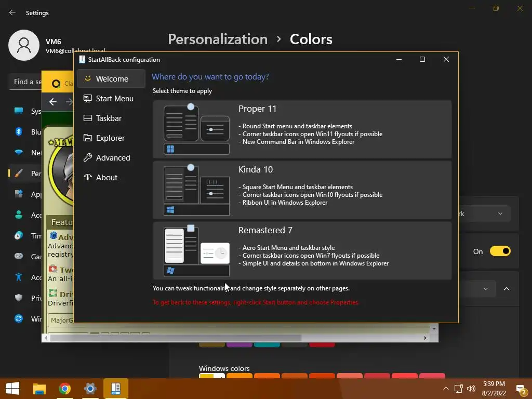The image size is (532, 399).
Task: Select the first yellow Windows color swatch
Action: pyautogui.click(x=212, y=376)
